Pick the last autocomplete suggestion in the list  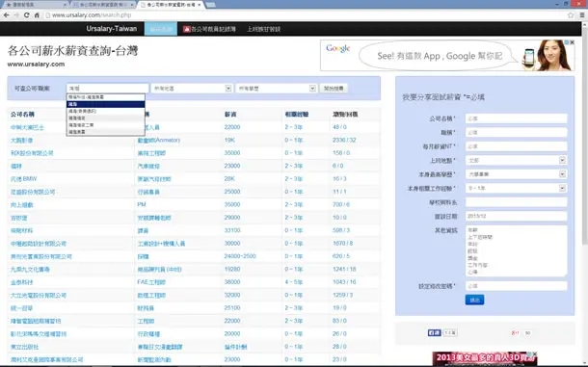click(106, 132)
